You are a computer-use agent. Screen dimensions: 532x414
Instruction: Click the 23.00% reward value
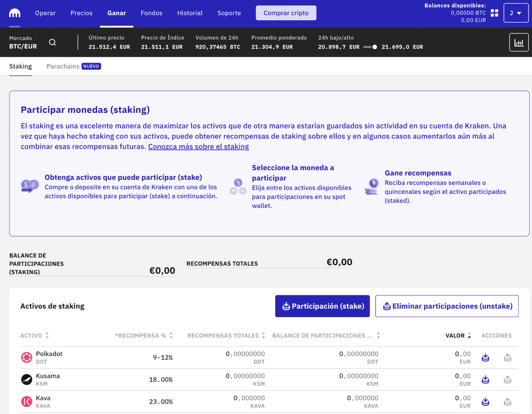pos(161,401)
